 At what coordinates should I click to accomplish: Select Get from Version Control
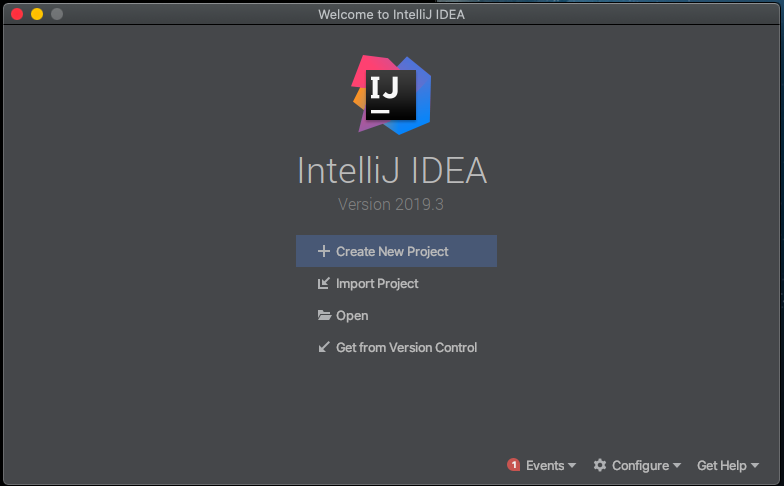[406, 348]
